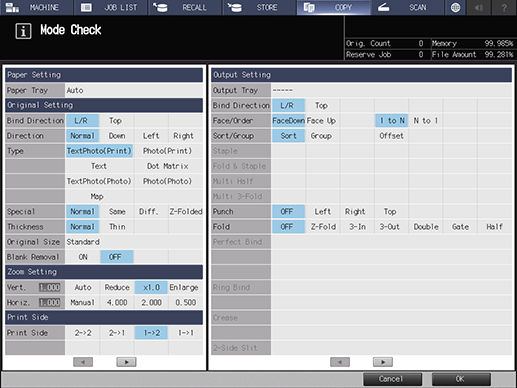
Task: Choose Group in Sort/Group row
Action: [321, 136]
